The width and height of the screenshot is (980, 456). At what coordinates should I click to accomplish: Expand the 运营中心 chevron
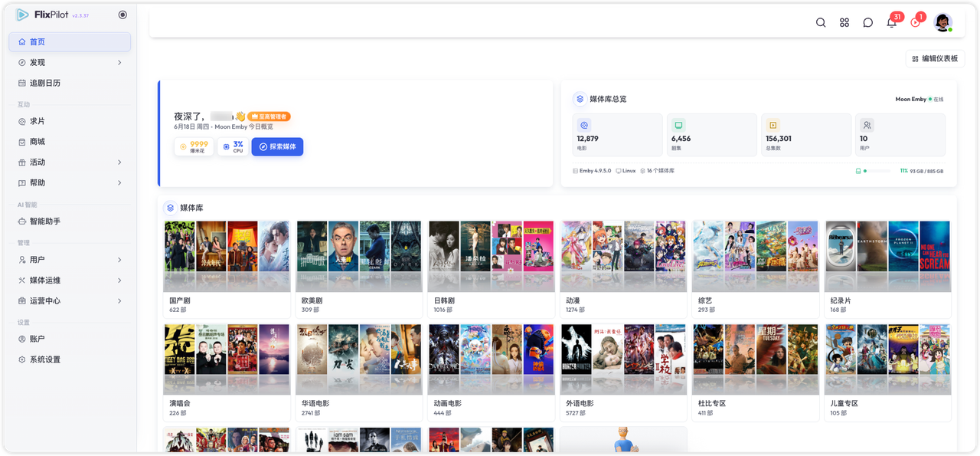119,300
